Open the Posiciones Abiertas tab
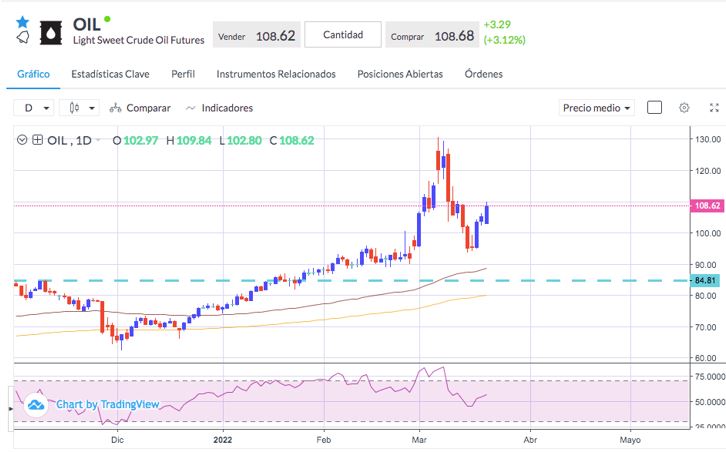 click(400, 74)
